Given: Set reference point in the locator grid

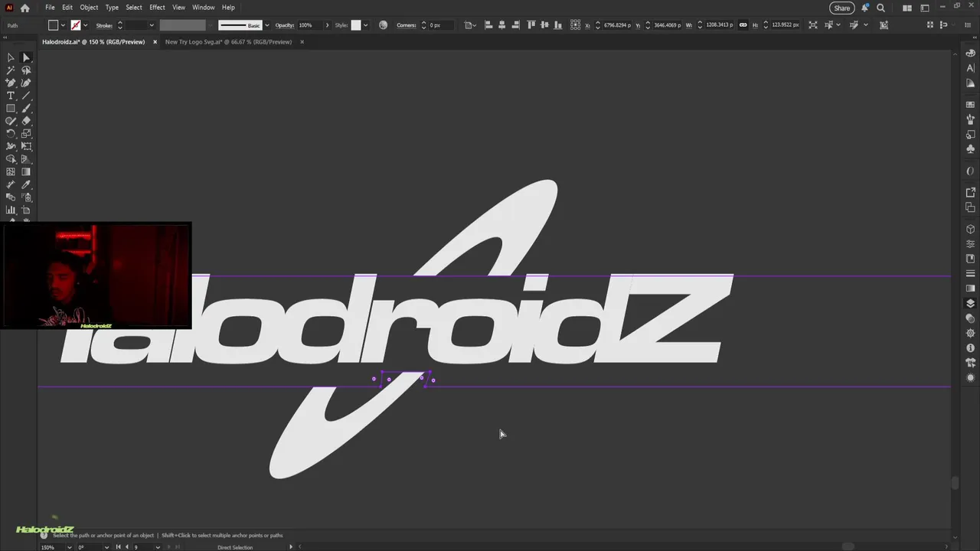Looking at the screenshot, I should (577, 25).
